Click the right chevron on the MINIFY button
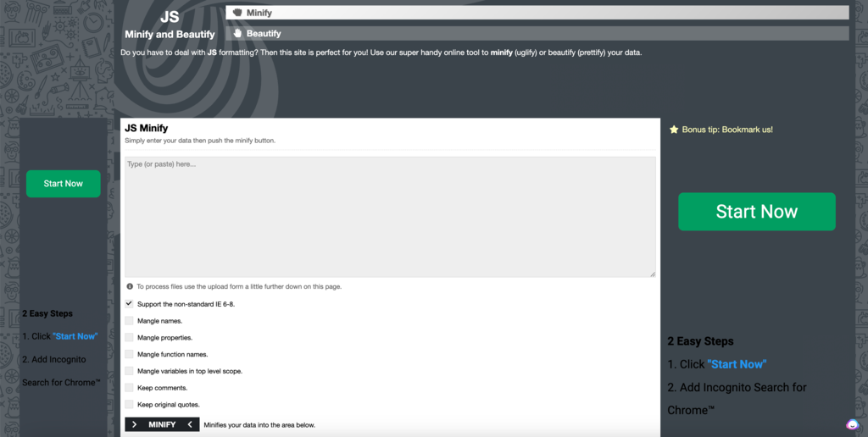This screenshot has height=437, width=868. [134, 424]
